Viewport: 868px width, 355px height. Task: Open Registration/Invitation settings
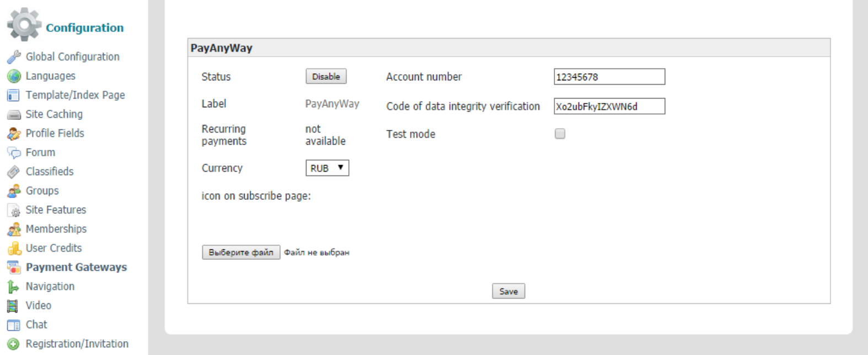click(77, 344)
